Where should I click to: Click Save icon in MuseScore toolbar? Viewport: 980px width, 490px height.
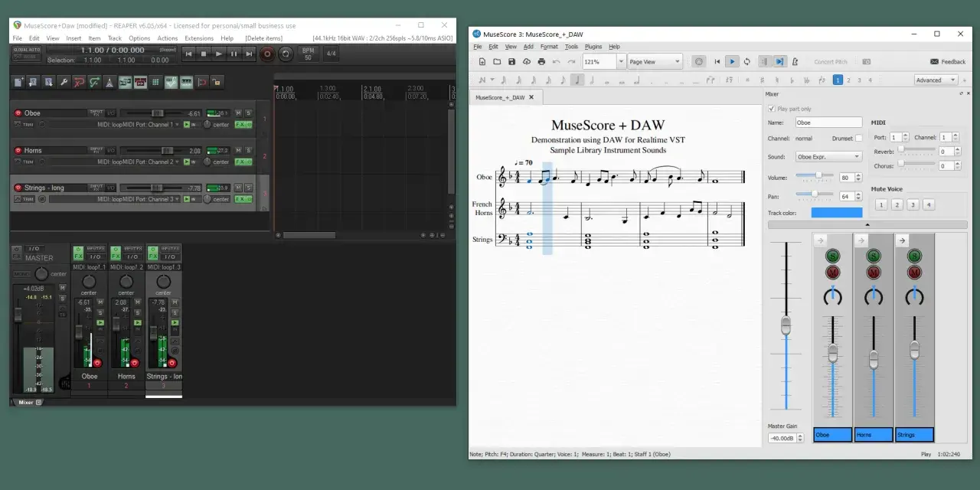click(x=511, y=61)
